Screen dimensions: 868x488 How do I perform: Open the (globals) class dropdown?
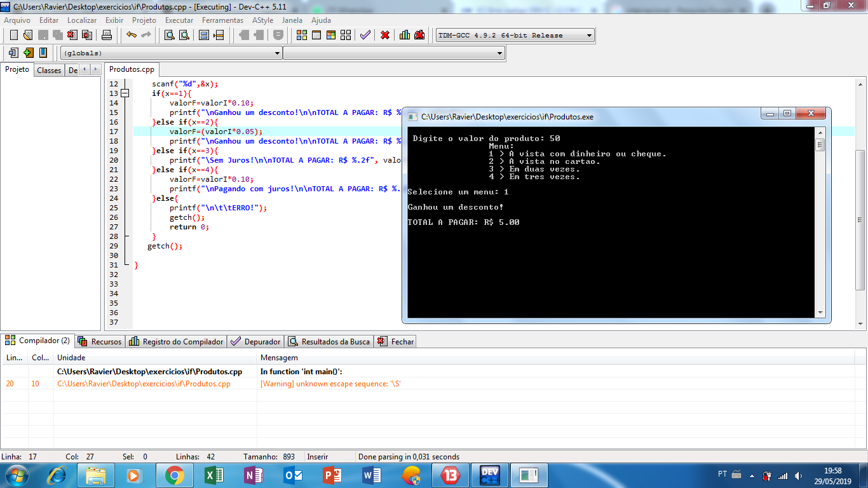[277, 53]
